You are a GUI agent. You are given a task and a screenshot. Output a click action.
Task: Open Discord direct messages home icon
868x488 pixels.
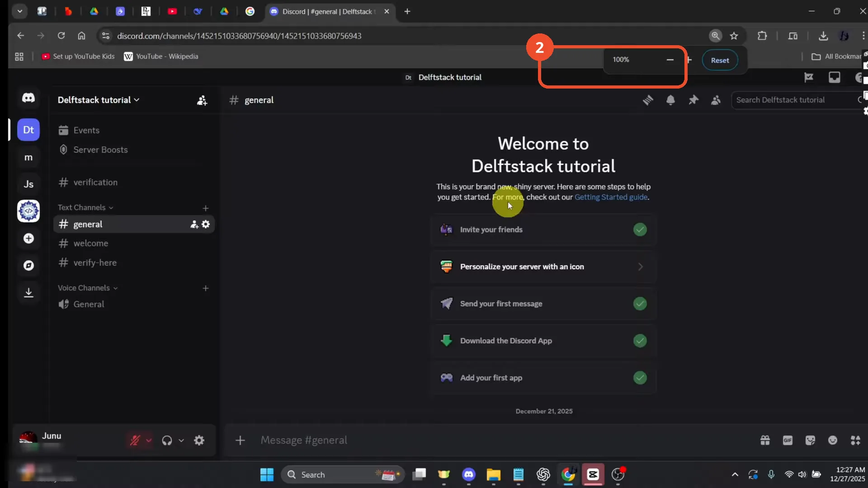28,98
